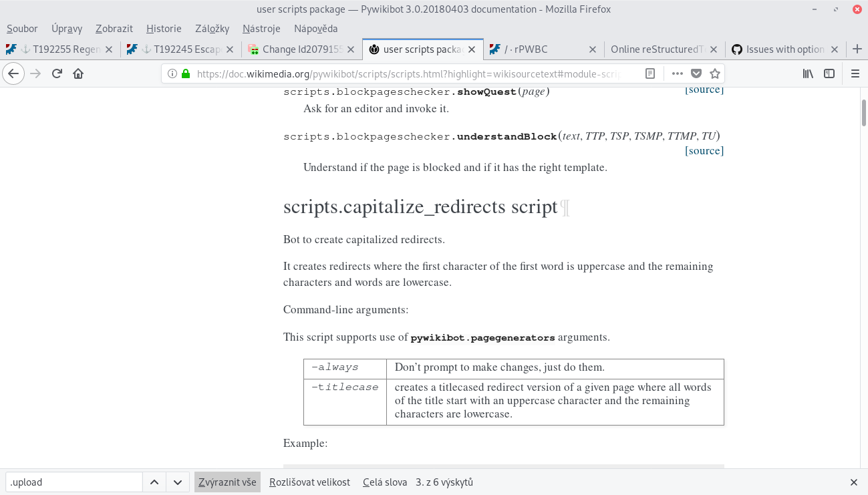The height and width of the screenshot is (495, 868).
Task: Jump to next search result with down chevron
Action: point(177,482)
